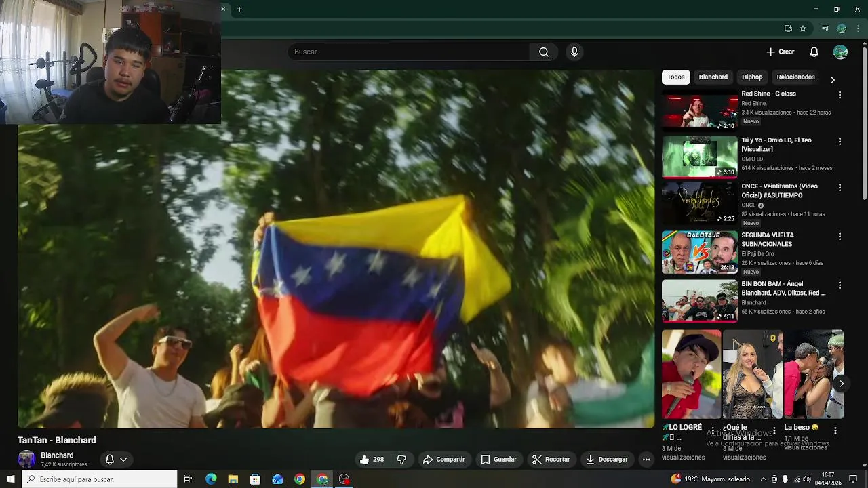Share the video via Compartir
This screenshot has height=488, width=868.
pos(443,460)
